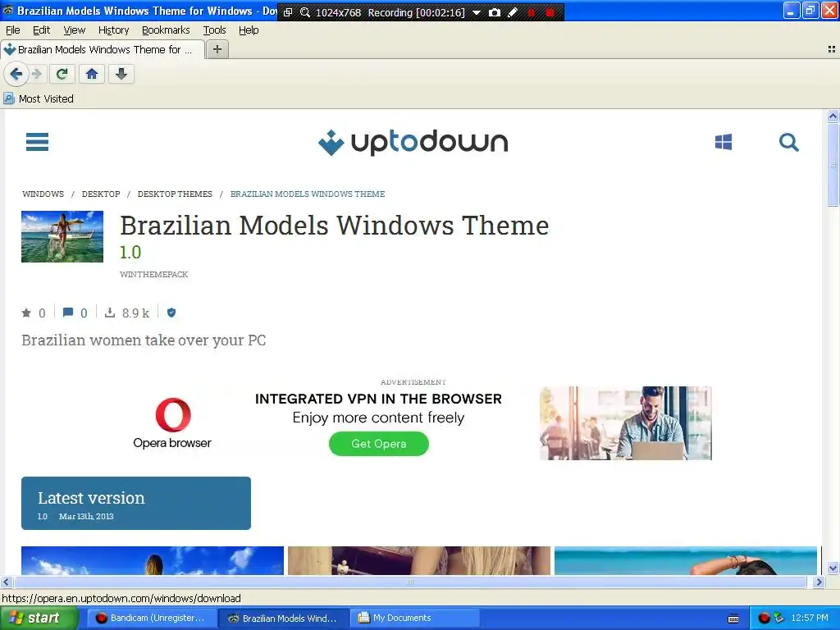Click the Get Opera button

379,444
